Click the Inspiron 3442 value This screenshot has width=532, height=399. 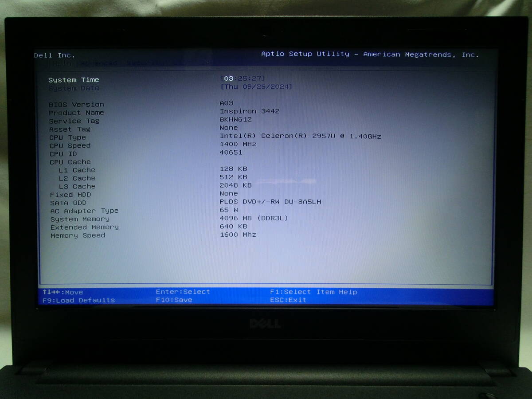pos(250,111)
